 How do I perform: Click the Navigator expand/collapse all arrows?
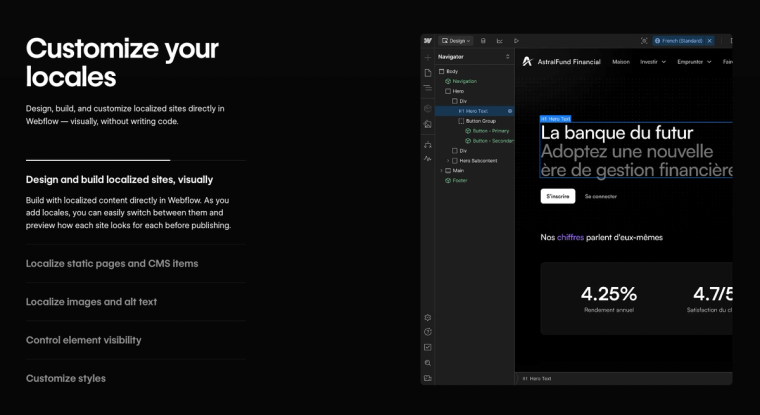(x=507, y=57)
